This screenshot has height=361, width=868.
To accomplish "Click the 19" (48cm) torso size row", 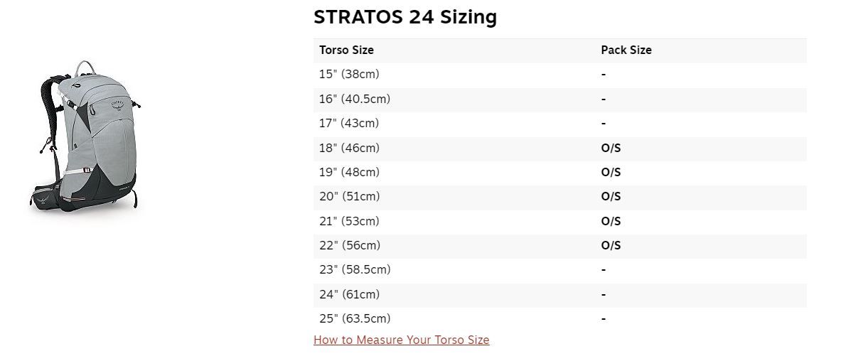I will pos(560,172).
